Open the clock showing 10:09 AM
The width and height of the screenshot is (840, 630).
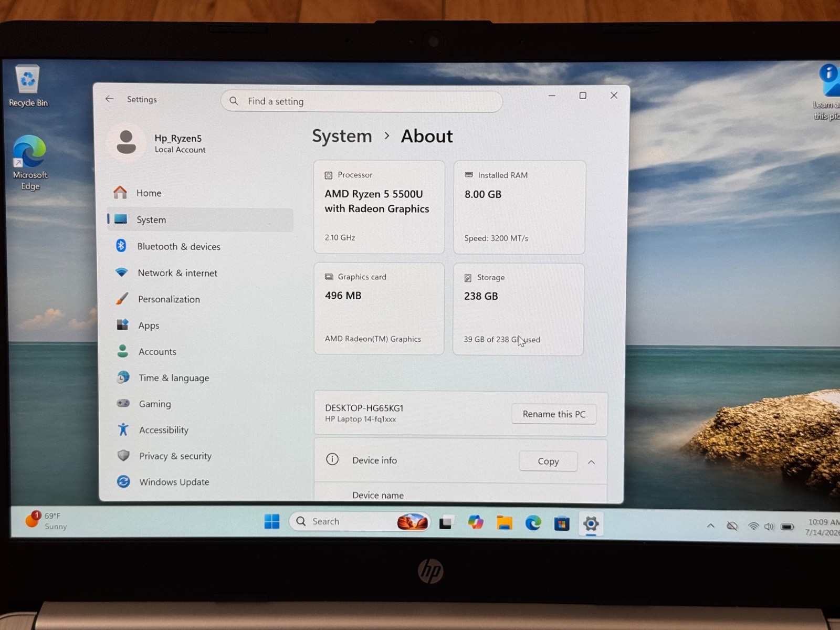823,527
